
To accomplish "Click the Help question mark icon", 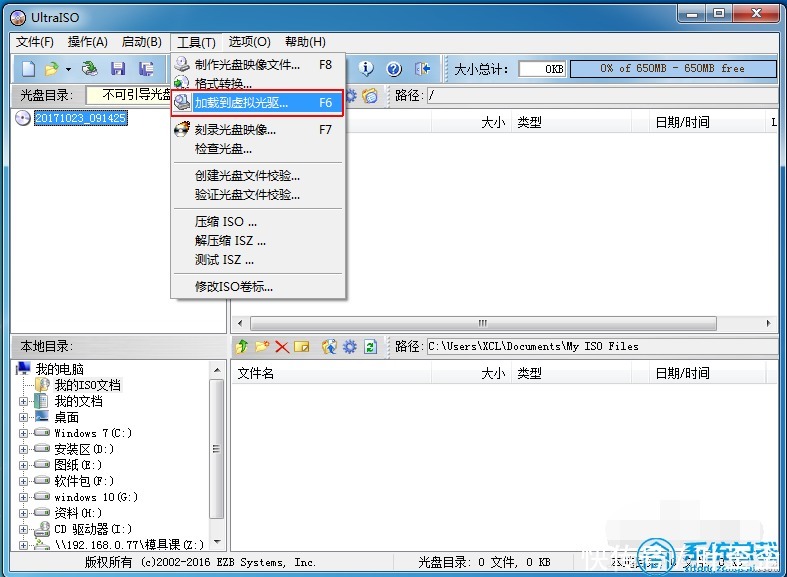I will point(394,69).
